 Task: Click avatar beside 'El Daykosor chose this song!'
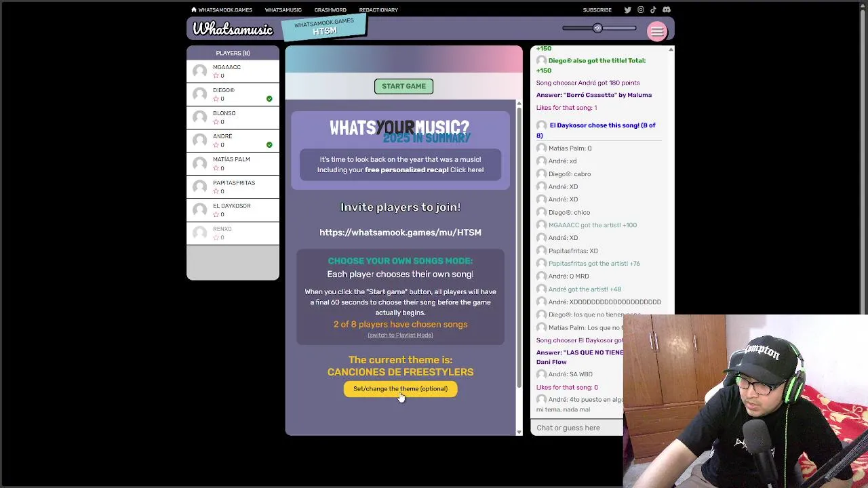pyautogui.click(x=541, y=125)
